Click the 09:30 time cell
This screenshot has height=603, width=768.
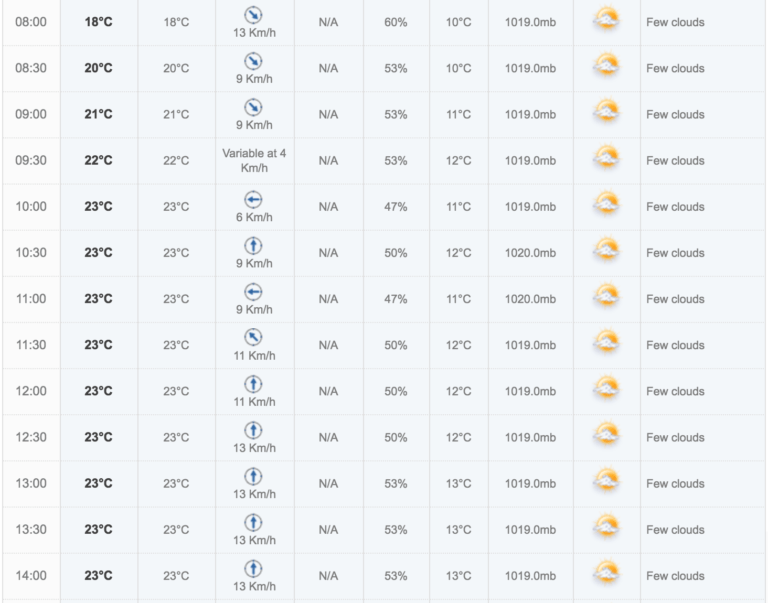(x=31, y=161)
